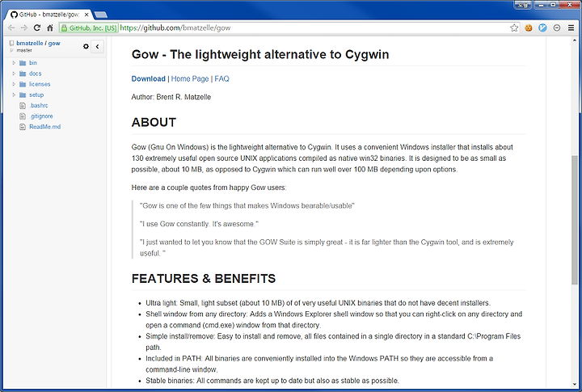Viewport: 582px width, 392px height.
Task: Expand the licenses folder arrow
Action: click(14, 84)
